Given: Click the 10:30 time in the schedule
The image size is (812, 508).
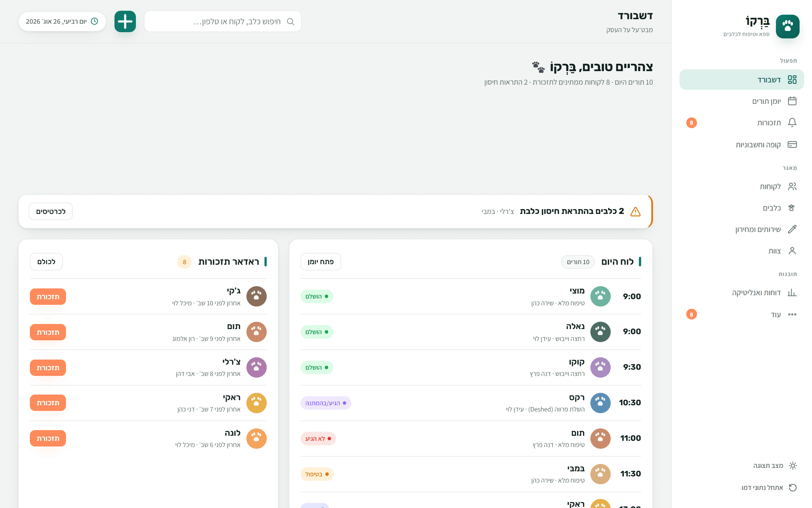Looking at the screenshot, I should [630, 402].
